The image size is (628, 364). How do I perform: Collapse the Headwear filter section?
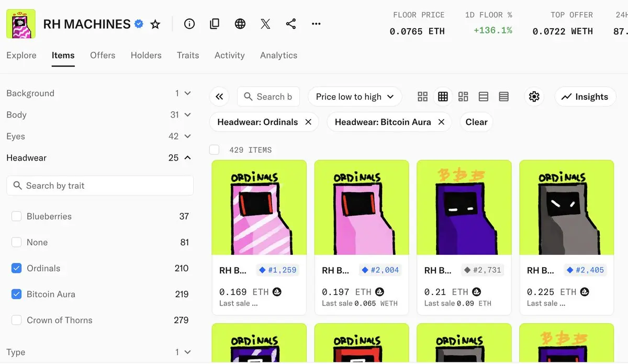[99, 157]
